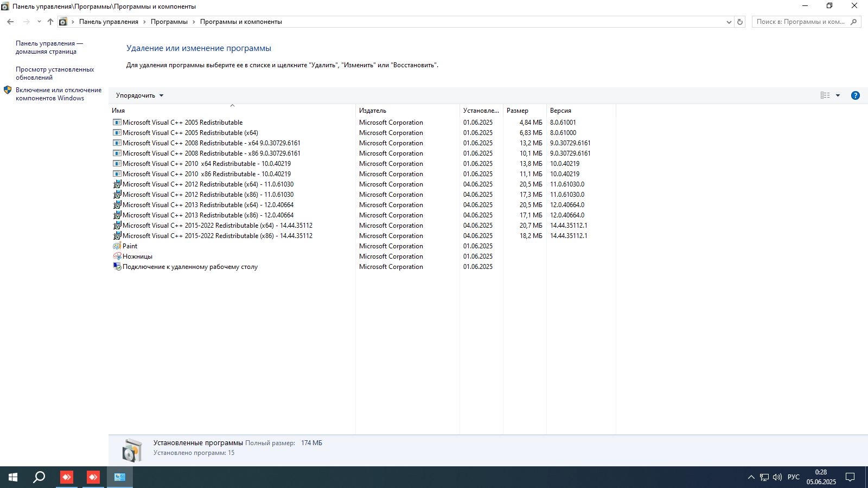The image size is (868, 488).
Task: Select Visual C++ 2013 Redistributable (x86) row
Action: 362,215
